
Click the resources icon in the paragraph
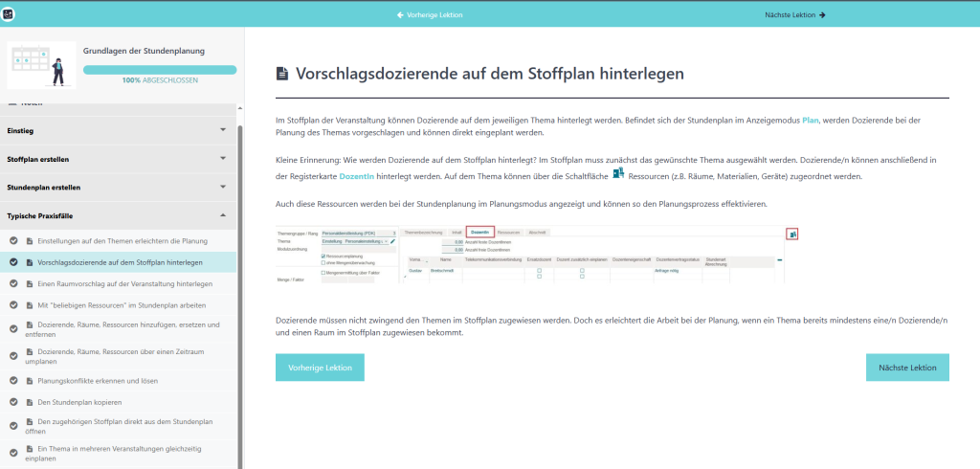617,173
